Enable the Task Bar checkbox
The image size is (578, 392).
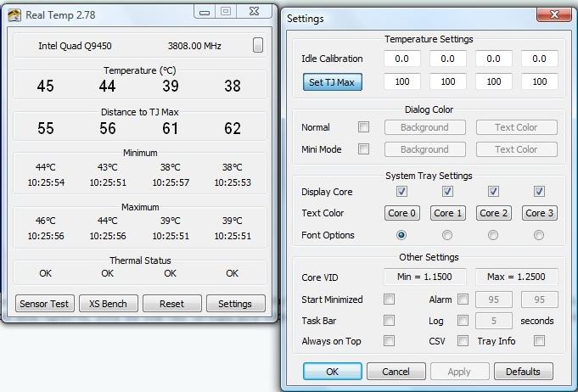pos(389,320)
